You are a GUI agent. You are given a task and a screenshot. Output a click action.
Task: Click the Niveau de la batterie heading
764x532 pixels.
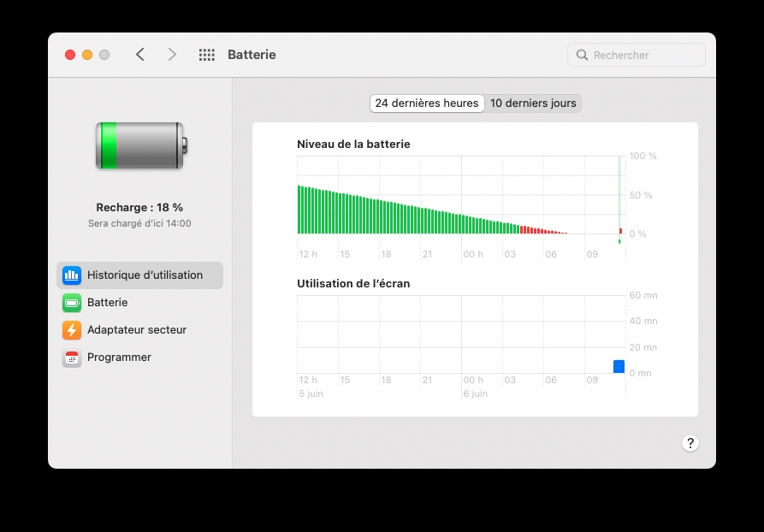[x=353, y=145]
